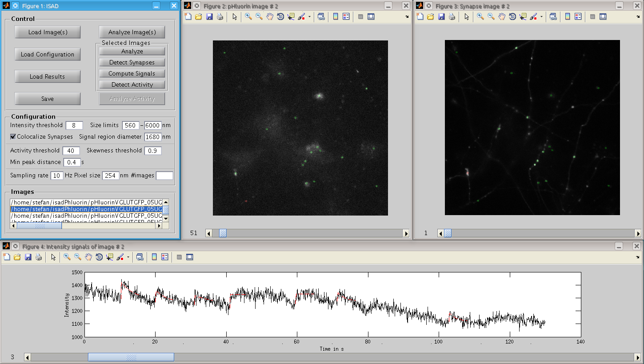Show plot tools in Figure 2 toolbar
644x364 pixels.
pos(371,17)
